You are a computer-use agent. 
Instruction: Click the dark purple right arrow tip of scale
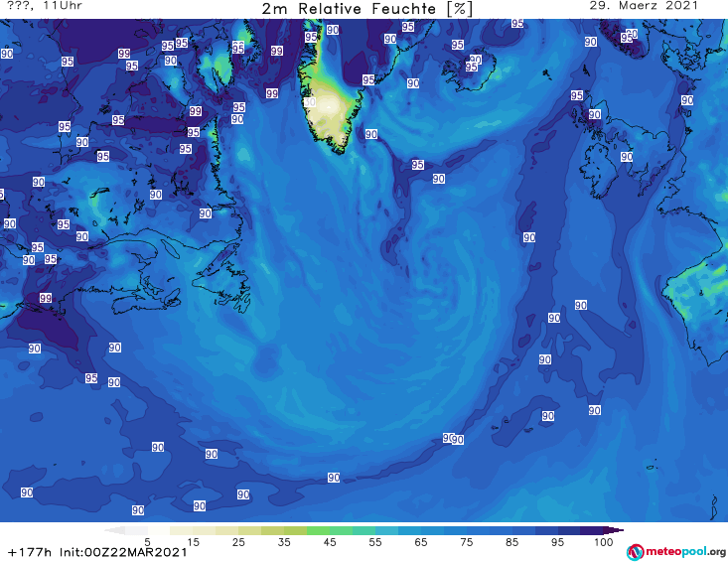pyautogui.click(x=615, y=530)
